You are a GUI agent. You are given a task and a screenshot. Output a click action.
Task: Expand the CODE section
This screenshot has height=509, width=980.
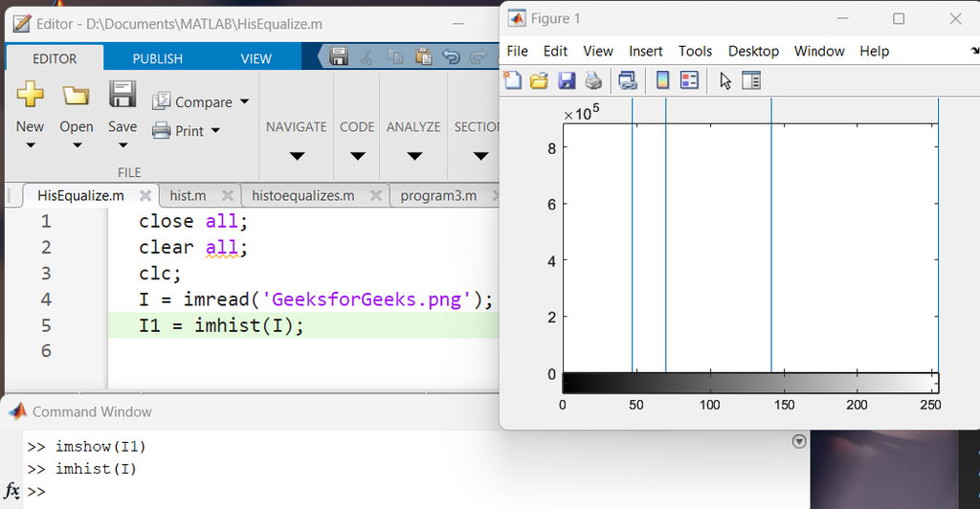tap(358, 156)
